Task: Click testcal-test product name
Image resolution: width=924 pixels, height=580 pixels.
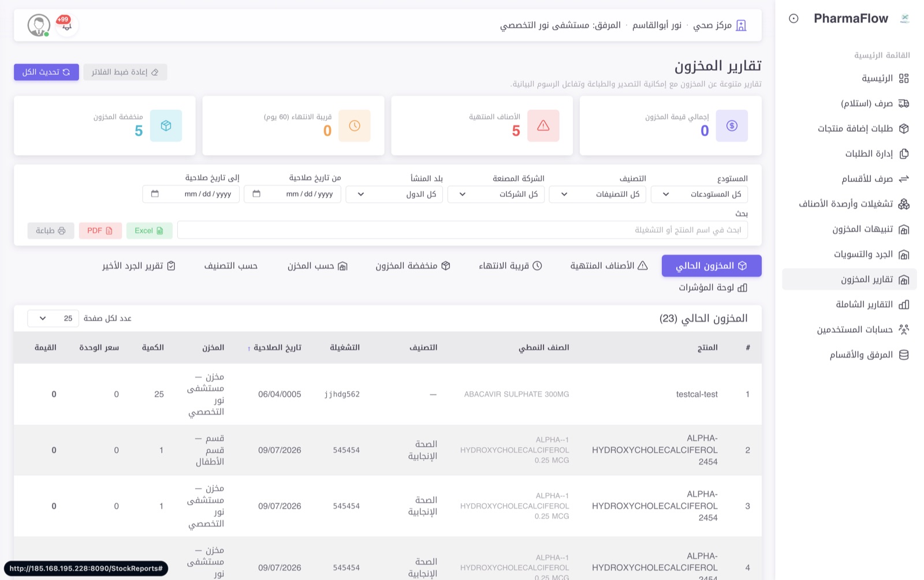Action: (697, 394)
